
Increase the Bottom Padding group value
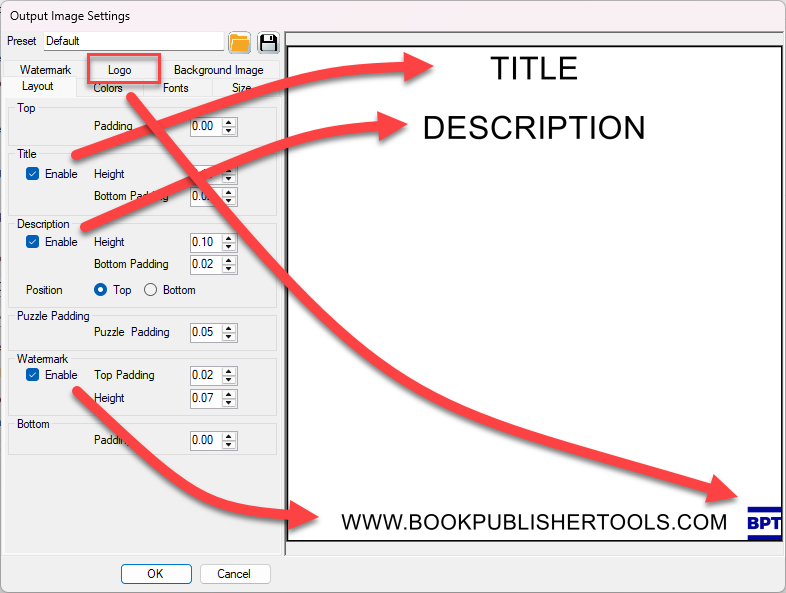(x=229, y=436)
